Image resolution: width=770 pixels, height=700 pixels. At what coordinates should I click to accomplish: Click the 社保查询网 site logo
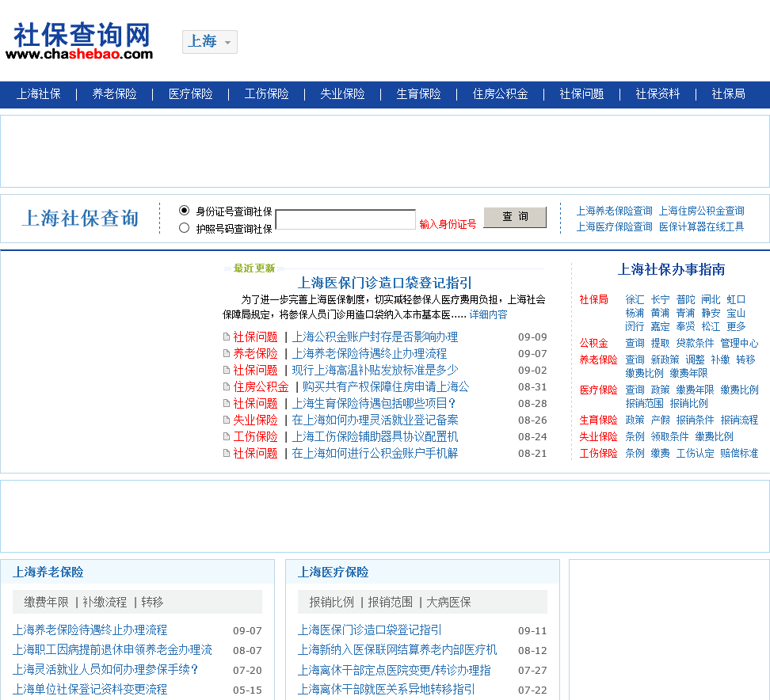point(79,40)
